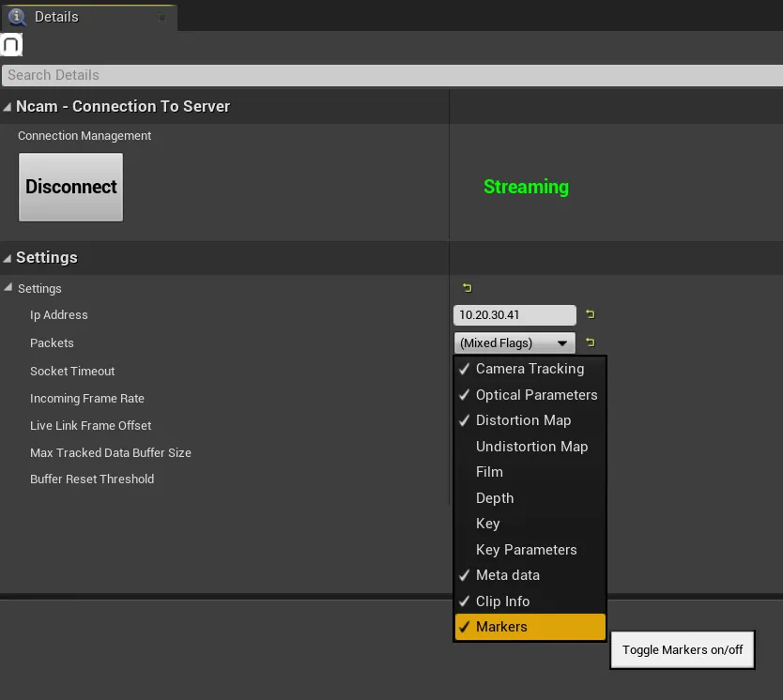Open the Packets Mixed Flags dropdown
Image resolution: width=783 pixels, height=700 pixels.
tap(514, 342)
